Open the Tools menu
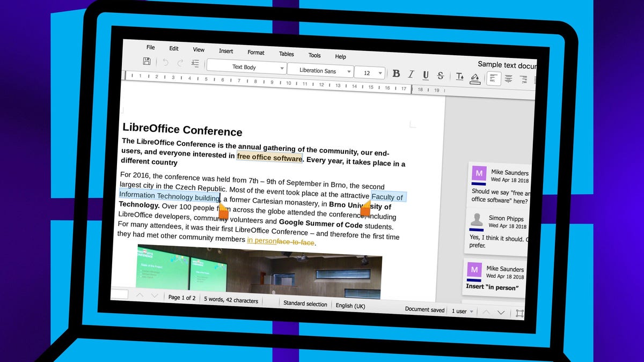The image size is (644, 362). click(x=314, y=55)
